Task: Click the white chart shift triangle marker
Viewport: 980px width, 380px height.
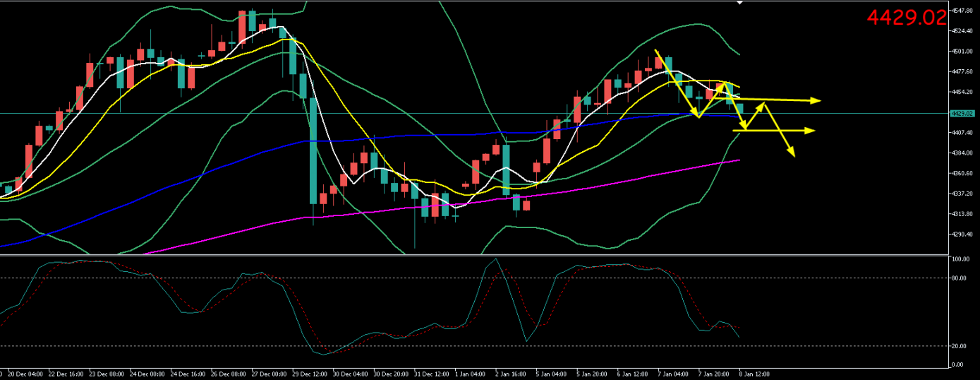Action: [739, 3]
